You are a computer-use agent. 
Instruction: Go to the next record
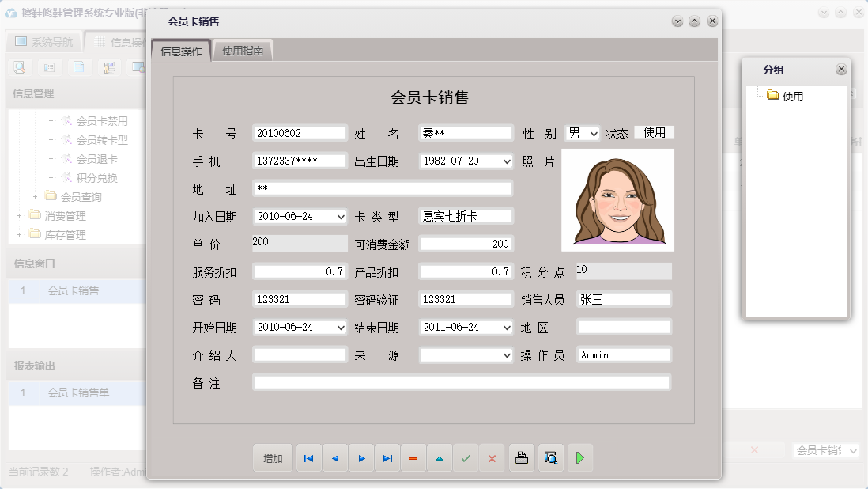coord(361,458)
